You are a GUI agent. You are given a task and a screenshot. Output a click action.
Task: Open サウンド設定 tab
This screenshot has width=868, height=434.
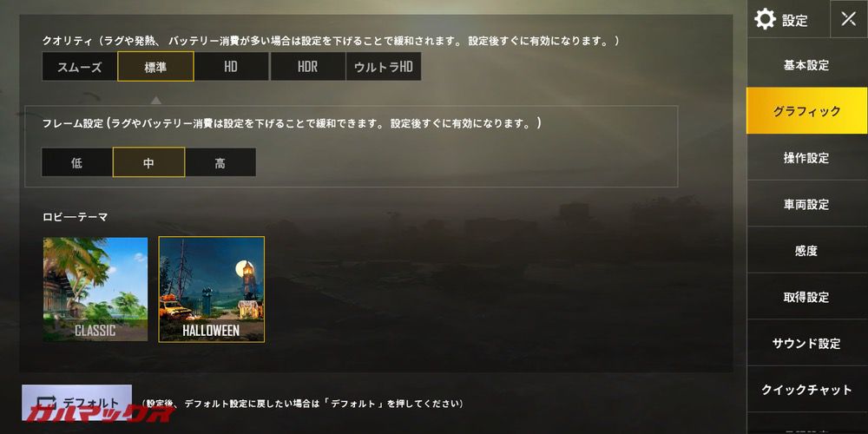coord(806,343)
